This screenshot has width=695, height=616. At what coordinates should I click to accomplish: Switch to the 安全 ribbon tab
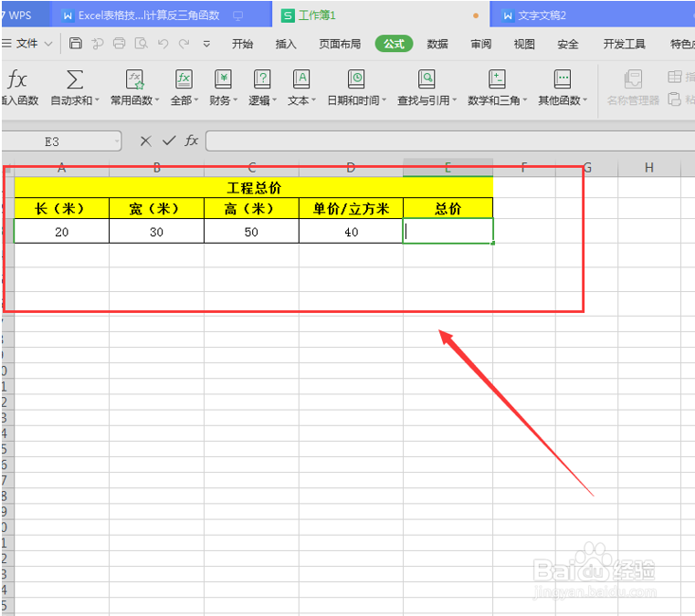568,44
